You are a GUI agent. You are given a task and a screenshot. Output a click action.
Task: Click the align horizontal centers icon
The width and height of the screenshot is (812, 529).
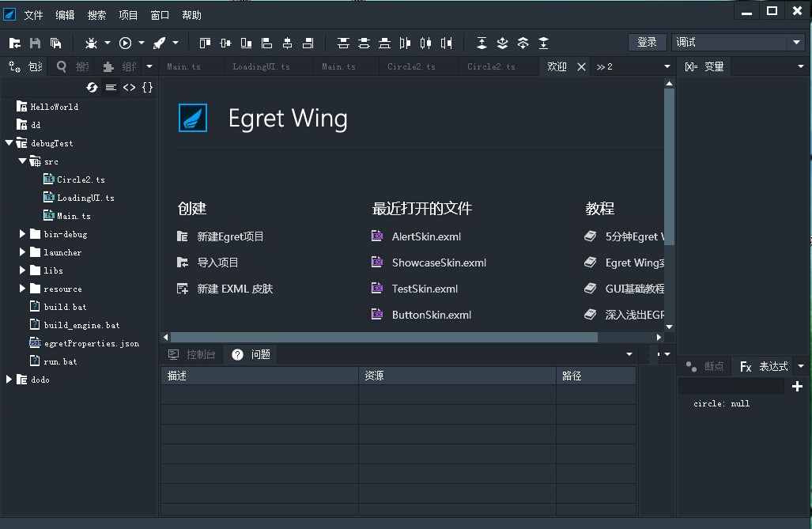click(288, 43)
